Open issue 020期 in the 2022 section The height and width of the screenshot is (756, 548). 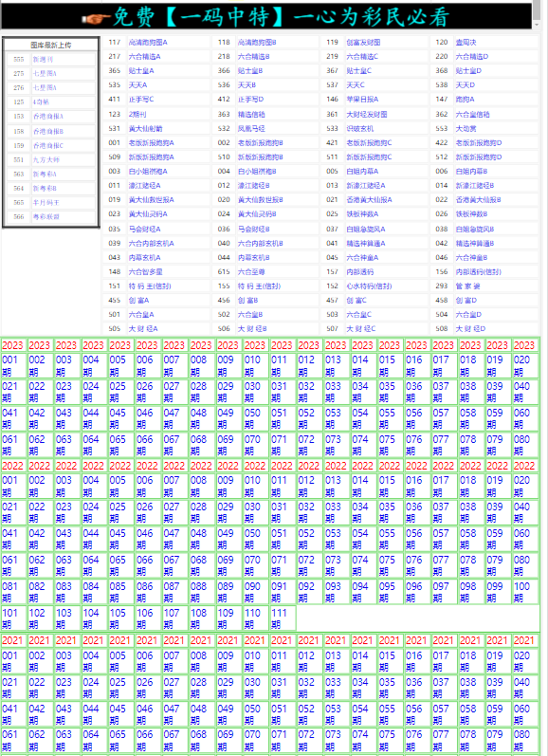pos(525,487)
